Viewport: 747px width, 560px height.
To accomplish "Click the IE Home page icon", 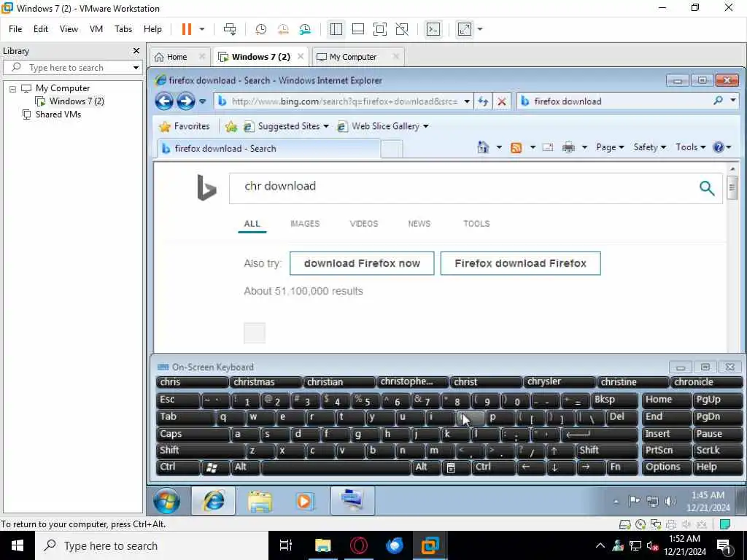I will click(x=483, y=147).
